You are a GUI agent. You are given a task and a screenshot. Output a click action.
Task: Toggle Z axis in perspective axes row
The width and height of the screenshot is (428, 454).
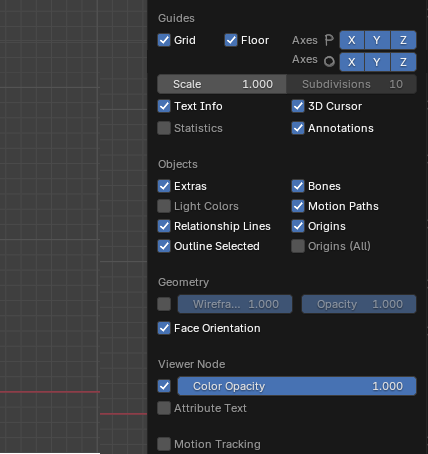403,40
